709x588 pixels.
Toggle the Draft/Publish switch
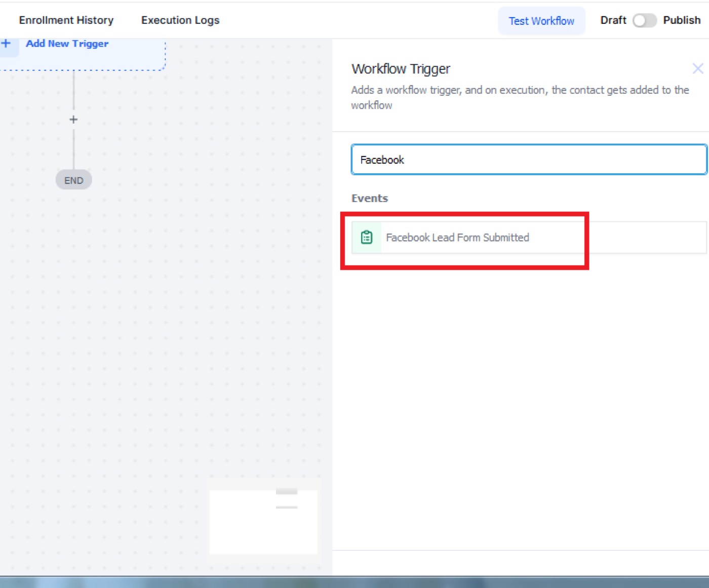[x=644, y=20]
